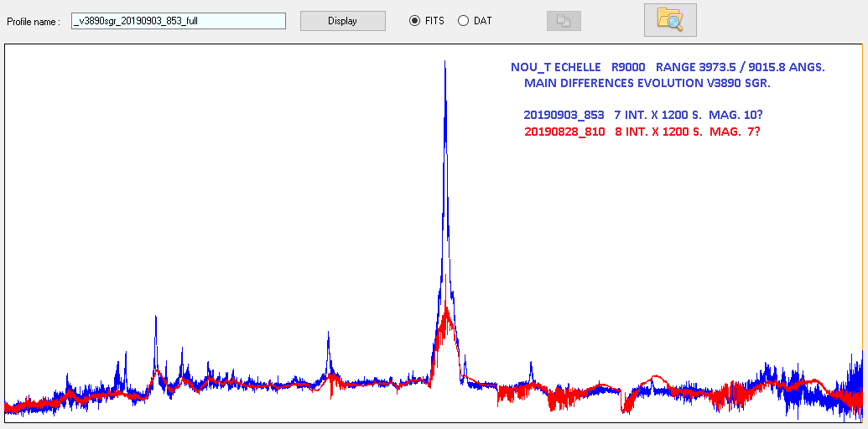Click the FITS radio label text
The image size is (868, 429).
[x=434, y=21]
